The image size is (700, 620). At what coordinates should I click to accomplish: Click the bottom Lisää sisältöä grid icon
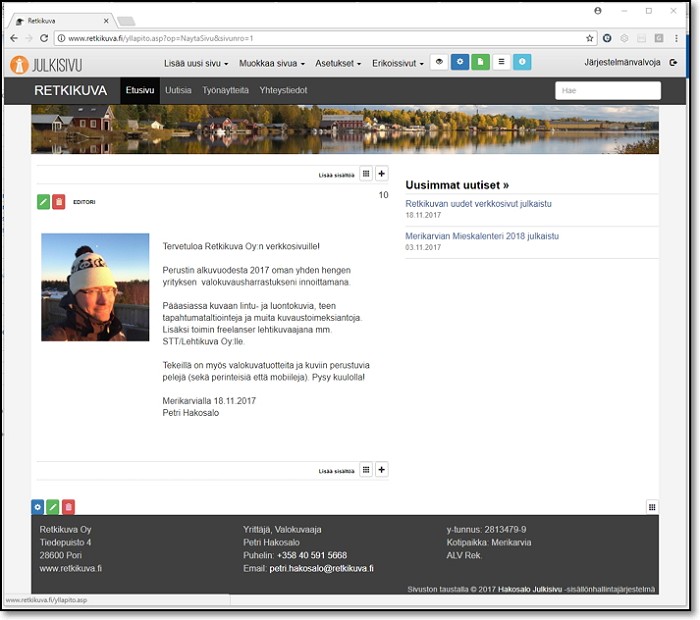366,470
